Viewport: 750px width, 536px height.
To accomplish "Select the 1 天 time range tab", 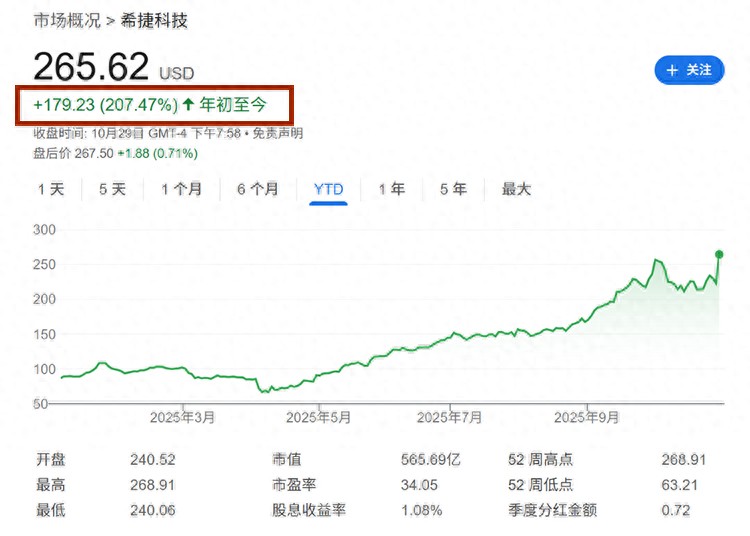I will point(51,189).
